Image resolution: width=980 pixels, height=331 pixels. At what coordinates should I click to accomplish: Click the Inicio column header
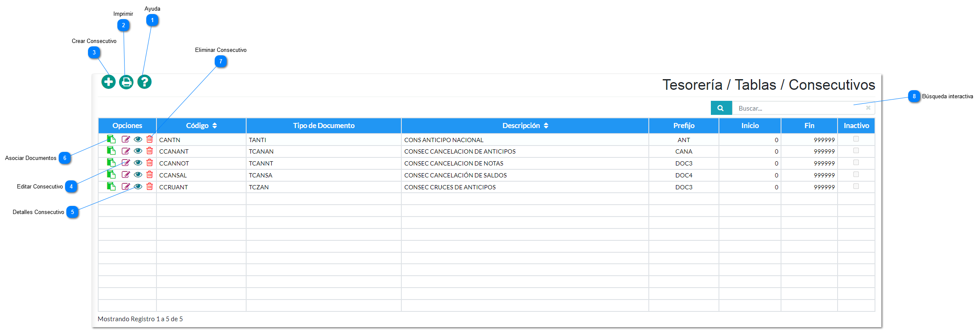750,126
